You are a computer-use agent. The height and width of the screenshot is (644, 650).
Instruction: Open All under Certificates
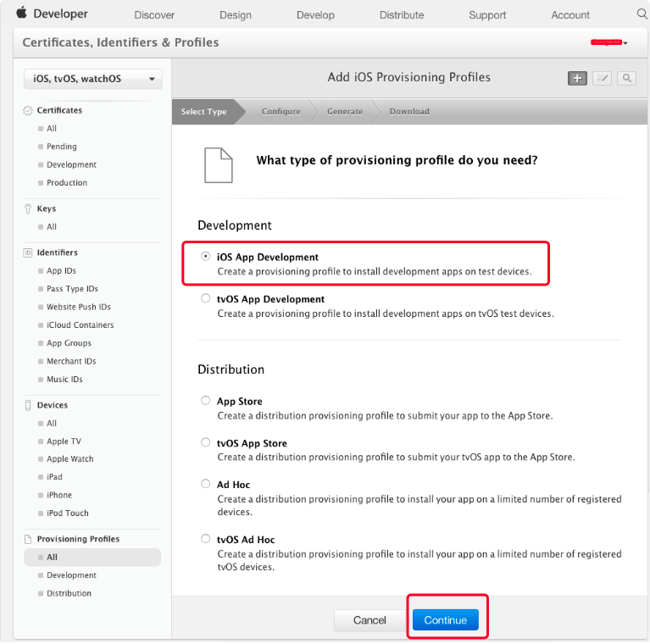pyautogui.click(x=52, y=129)
